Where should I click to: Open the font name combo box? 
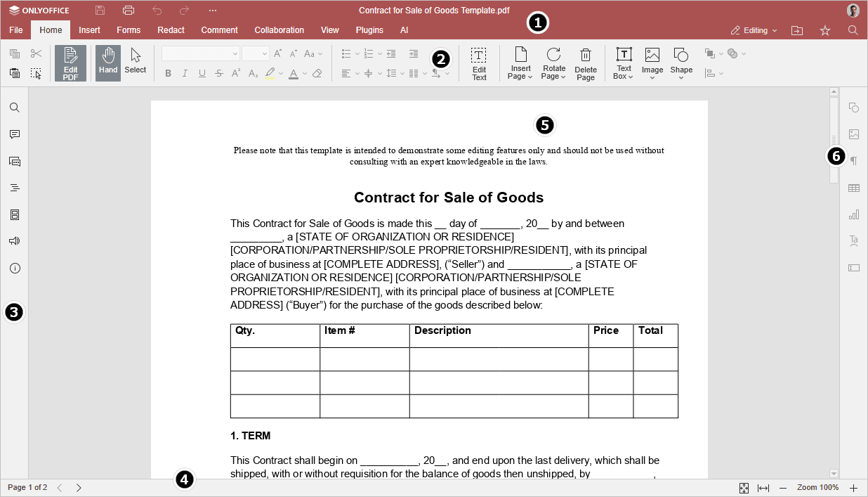201,53
